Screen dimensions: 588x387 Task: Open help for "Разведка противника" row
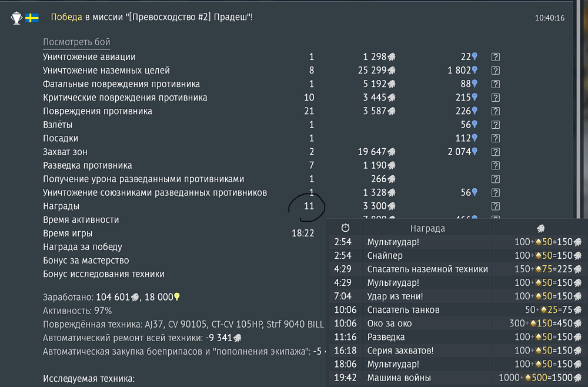click(495, 165)
